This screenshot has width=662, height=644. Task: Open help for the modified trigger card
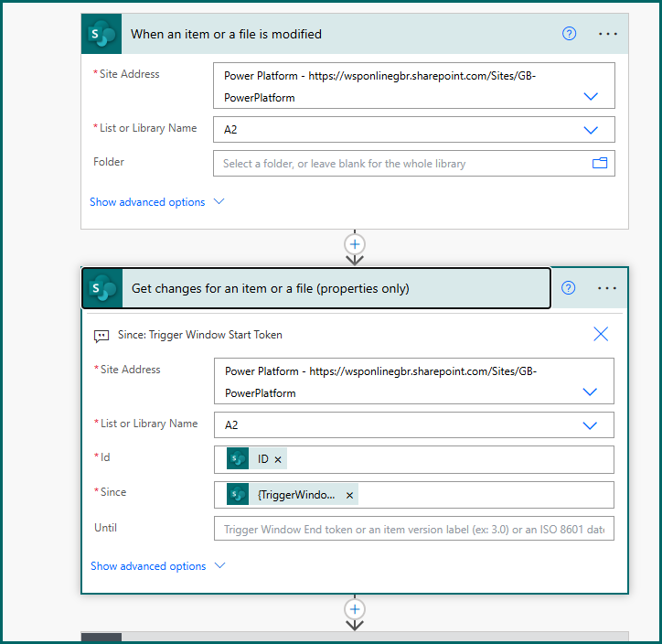click(569, 33)
